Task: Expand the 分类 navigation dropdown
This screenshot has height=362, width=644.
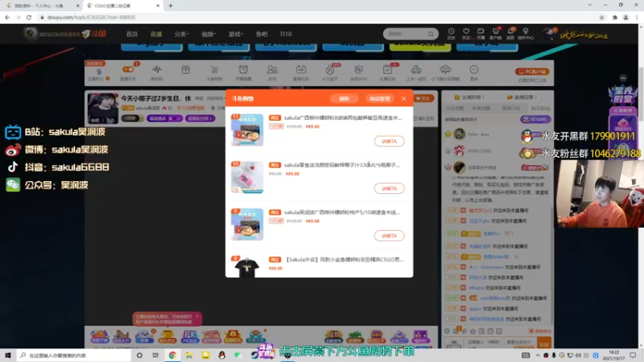Action: tap(180, 34)
